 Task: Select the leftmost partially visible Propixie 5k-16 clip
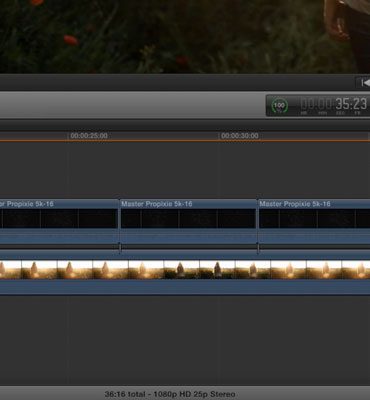(x=59, y=222)
